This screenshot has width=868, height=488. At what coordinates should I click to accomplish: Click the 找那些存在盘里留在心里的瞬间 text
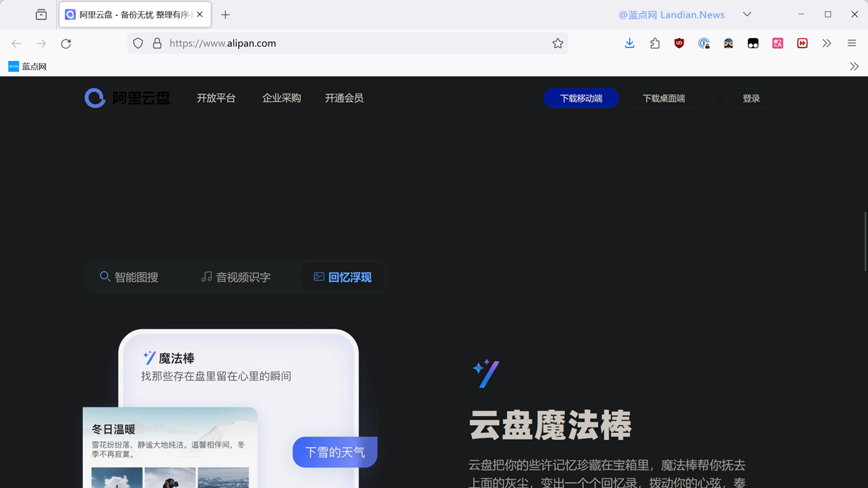(216, 376)
